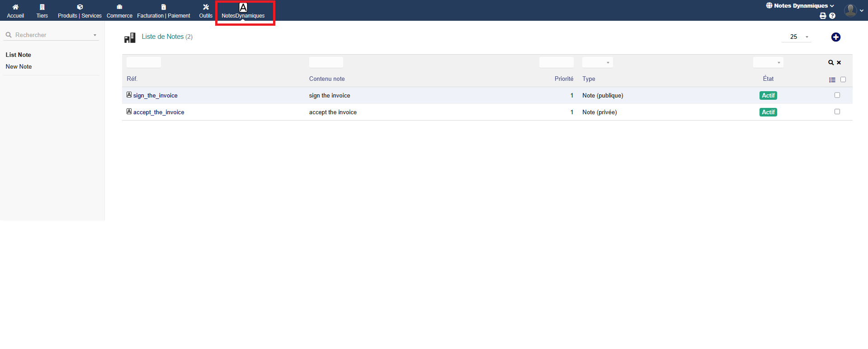Select New Note in the sidebar
Image resolution: width=868 pixels, height=349 pixels.
coord(19,66)
